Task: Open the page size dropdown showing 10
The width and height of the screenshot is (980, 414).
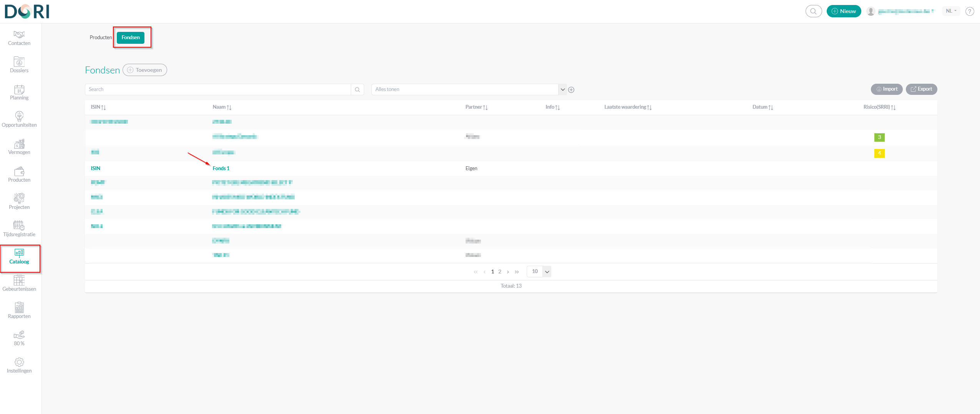Action: 547,272
